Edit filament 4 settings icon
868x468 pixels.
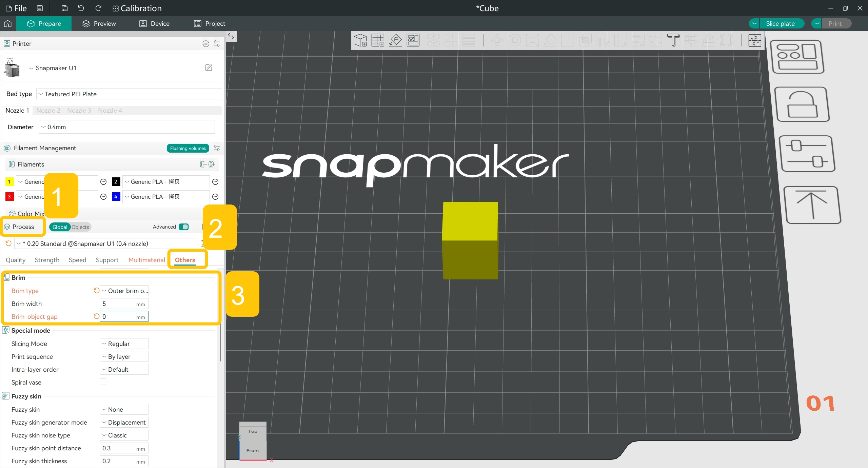tap(215, 197)
